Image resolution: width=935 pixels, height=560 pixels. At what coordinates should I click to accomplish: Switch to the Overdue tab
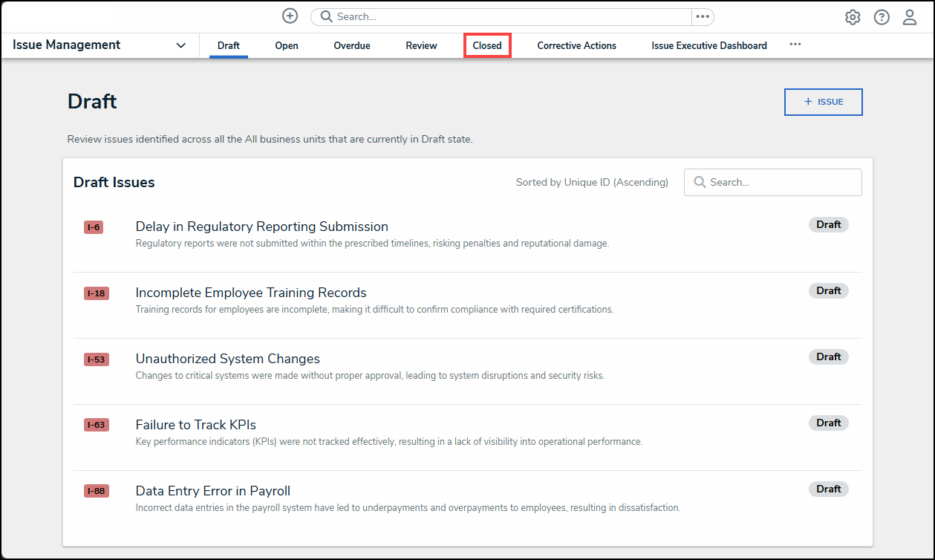tap(352, 45)
